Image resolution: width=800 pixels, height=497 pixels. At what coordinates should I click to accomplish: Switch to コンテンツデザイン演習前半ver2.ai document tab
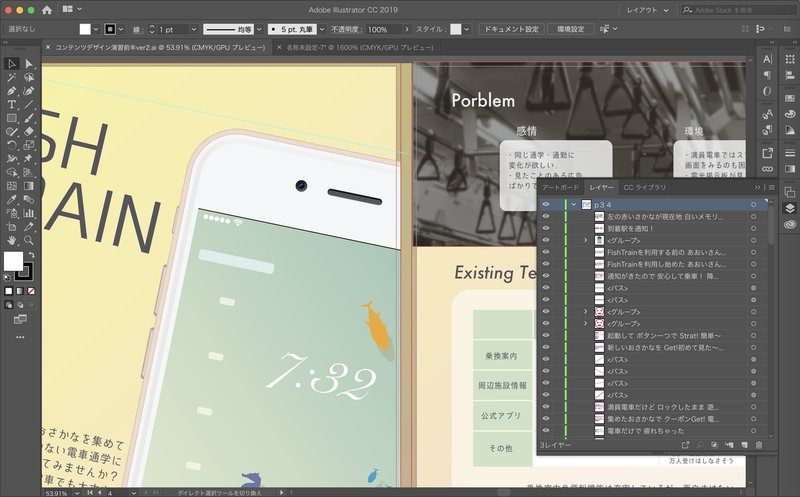click(x=160, y=47)
